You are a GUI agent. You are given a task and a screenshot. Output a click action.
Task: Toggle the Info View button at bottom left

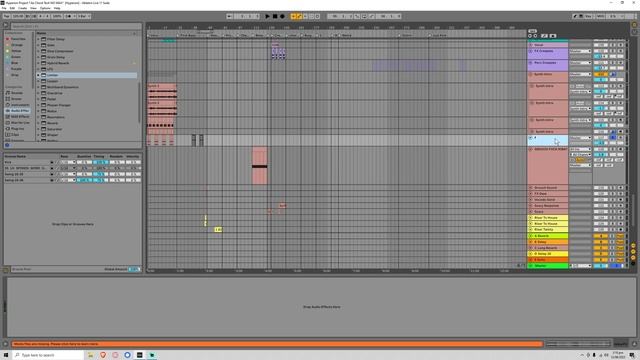pyautogui.click(x=5, y=344)
